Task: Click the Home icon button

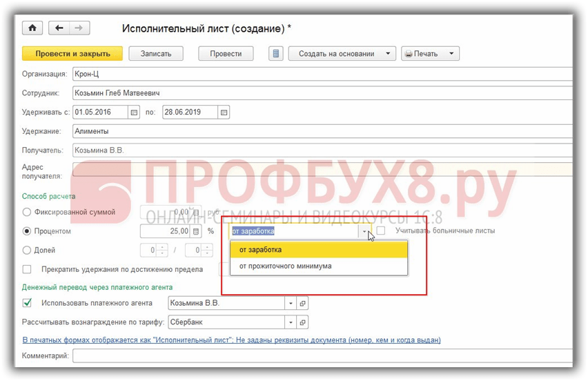Action: coord(32,28)
